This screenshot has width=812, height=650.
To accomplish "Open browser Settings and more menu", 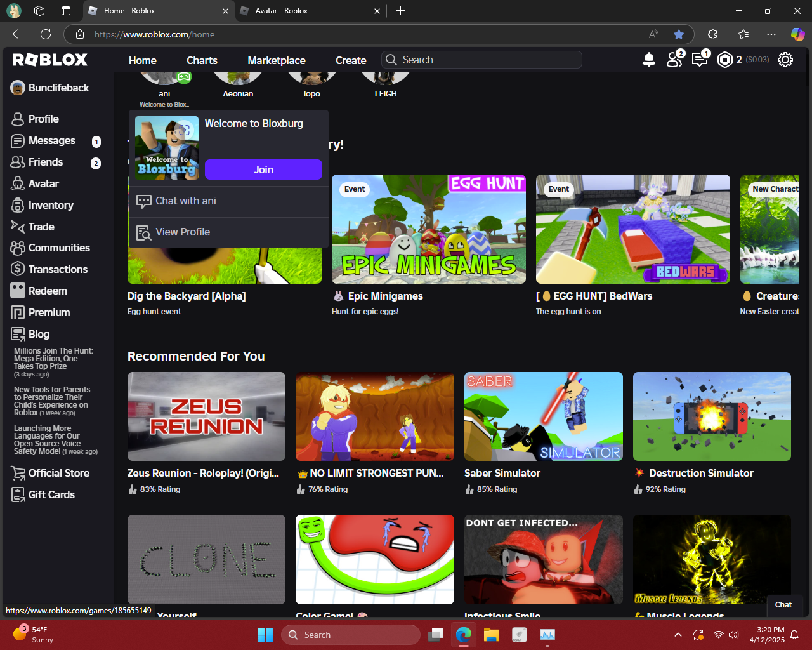I will 771,34.
